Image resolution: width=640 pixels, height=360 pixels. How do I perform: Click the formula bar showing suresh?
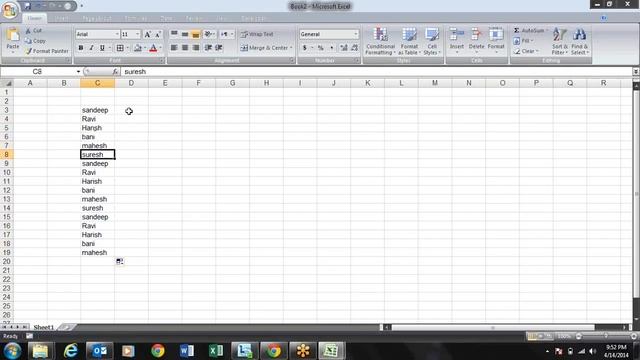click(x=376, y=71)
